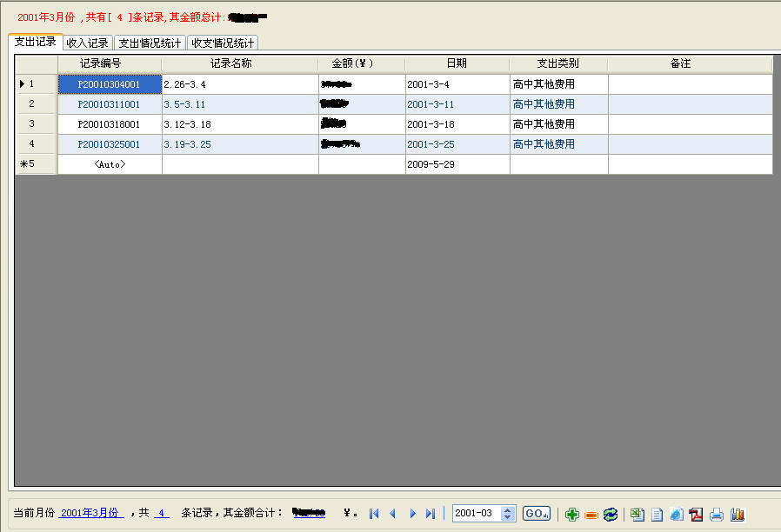Select row header 1

point(37,84)
